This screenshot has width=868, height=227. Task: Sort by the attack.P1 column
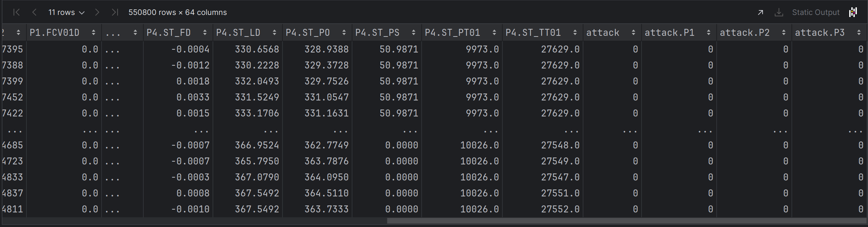[x=708, y=33]
